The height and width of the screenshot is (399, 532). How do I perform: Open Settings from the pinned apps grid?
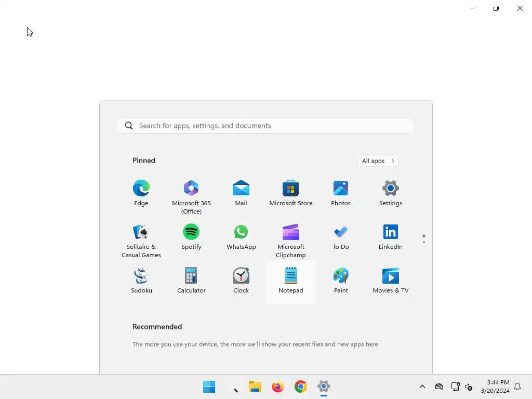coord(391,193)
